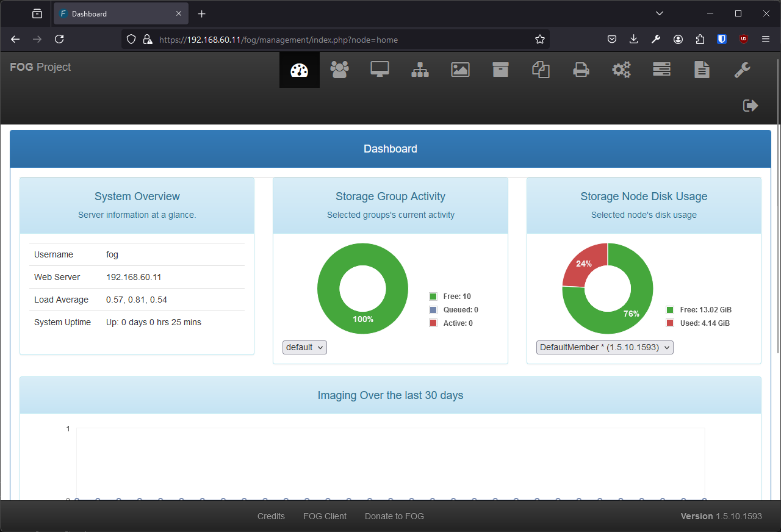Open the Service Configuration gears icon
781x532 pixels.
pyautogui.click(x=621, y=70)
